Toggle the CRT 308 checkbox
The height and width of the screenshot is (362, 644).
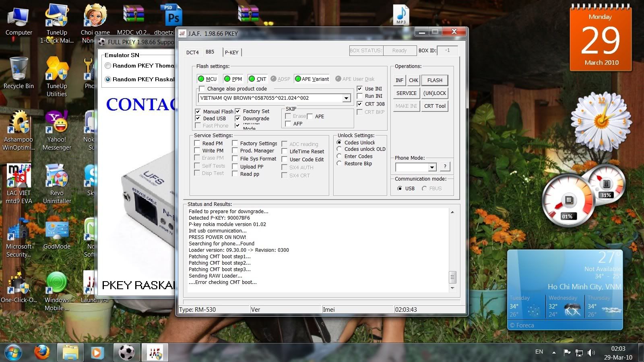click(x=359, y=104)
